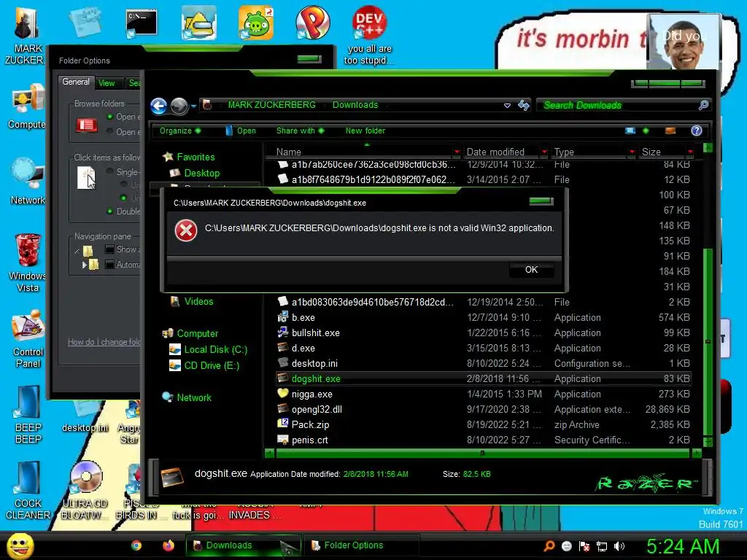Select the bullshit.exe file icon
Image resolution: width=747 pixels, height=560 pixels.
click(283, 332)
